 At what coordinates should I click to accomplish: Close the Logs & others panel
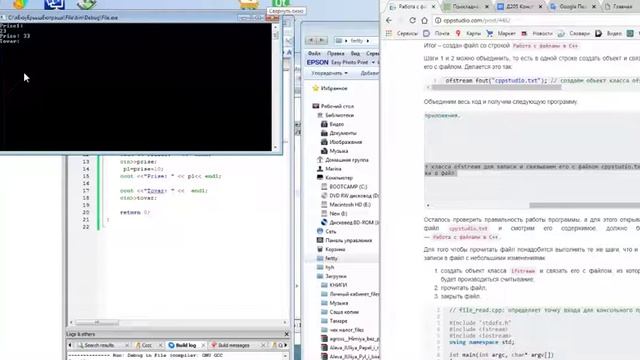tap(287, 334)
